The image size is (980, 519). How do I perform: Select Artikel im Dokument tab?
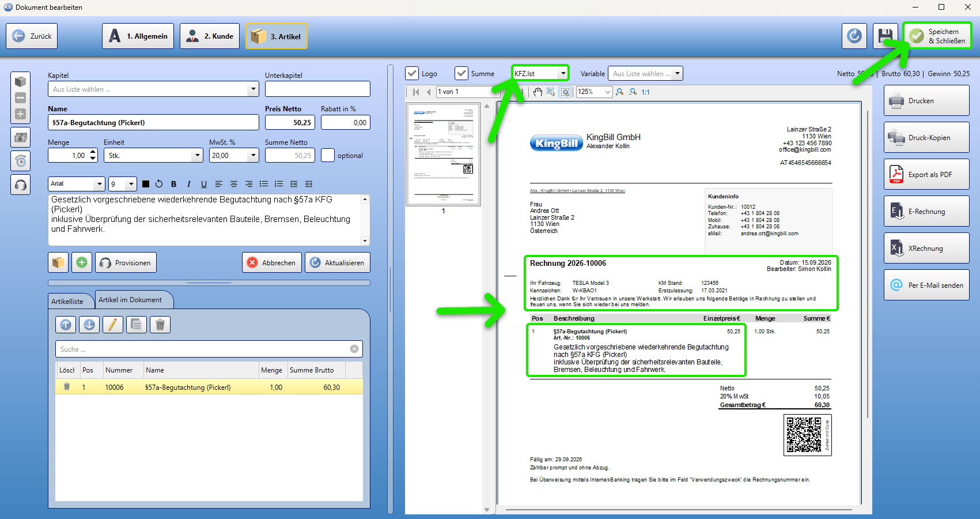(x=130, y=300)
